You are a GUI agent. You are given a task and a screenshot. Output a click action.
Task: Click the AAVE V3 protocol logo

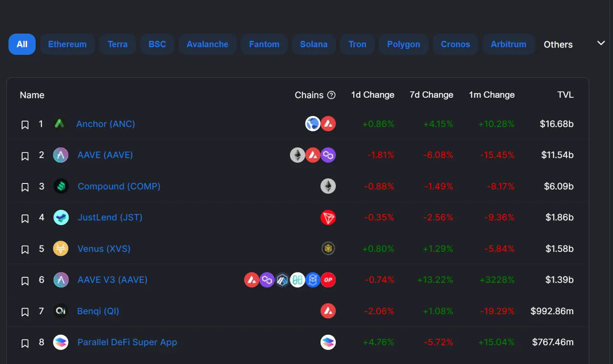coord(61,280)
